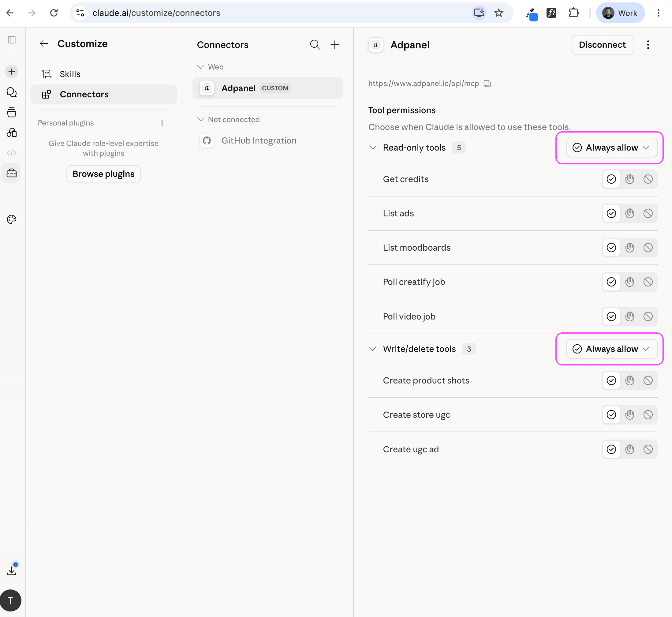Add a personal plugin with plus
This screenshot has height=617, width=672.
162,123
